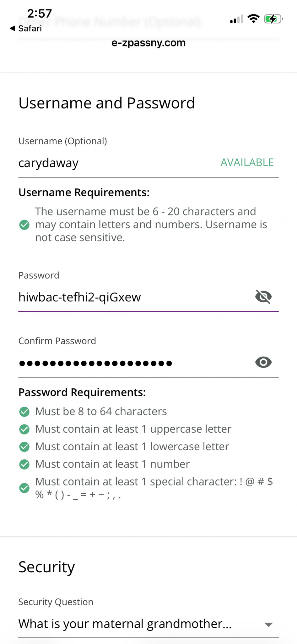Screen dimensions: 297x644
Task: Click the green AVAILABLE status text
Action: (247, 163)
